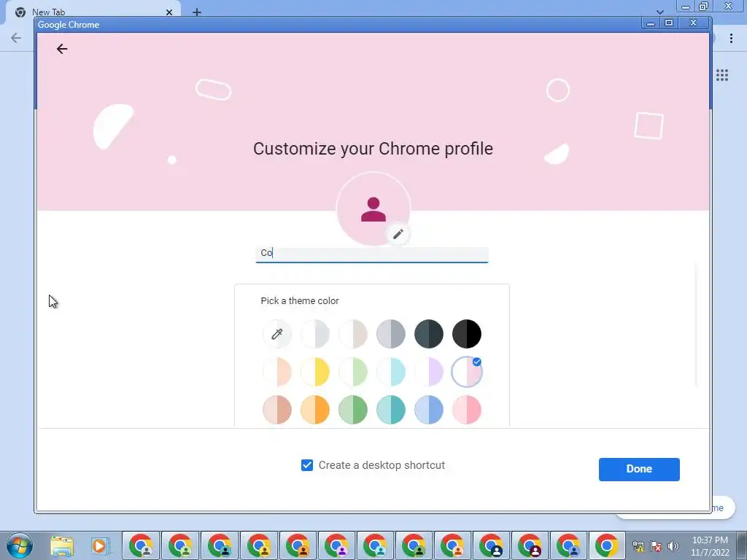The height and width of the screenshot is (560, 747).
Task: Open custom color eyedropper picker
Action: [276, 334]
